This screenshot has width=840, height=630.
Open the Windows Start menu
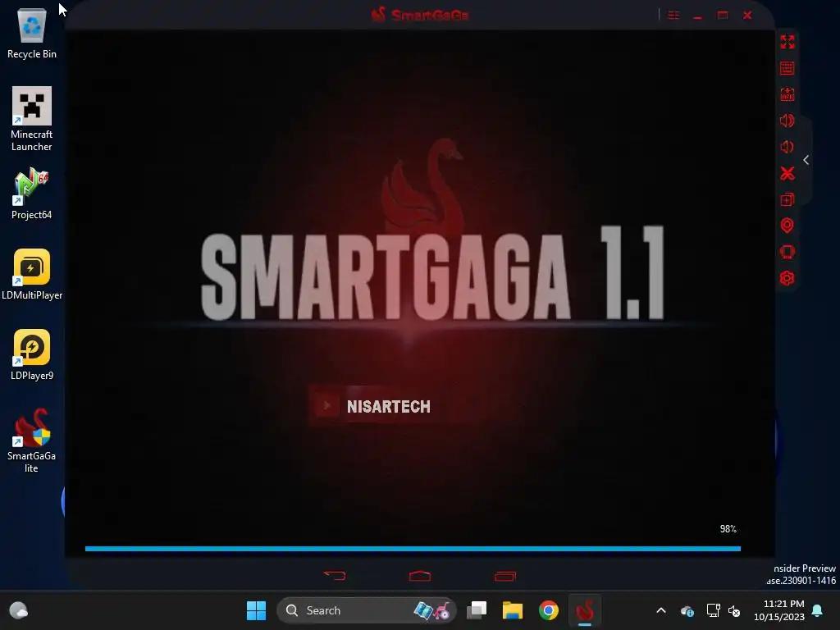click(x=256, y=610)
